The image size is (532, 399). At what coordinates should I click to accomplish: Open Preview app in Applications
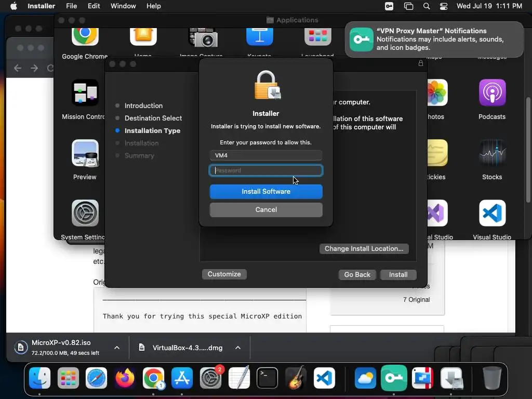tap(85, 153)
